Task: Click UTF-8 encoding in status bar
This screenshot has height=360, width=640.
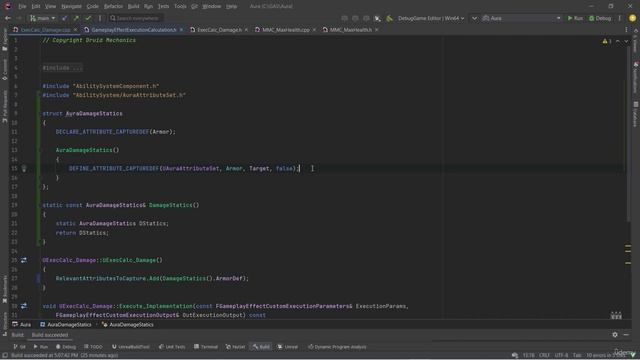Action: coord(561,356)
